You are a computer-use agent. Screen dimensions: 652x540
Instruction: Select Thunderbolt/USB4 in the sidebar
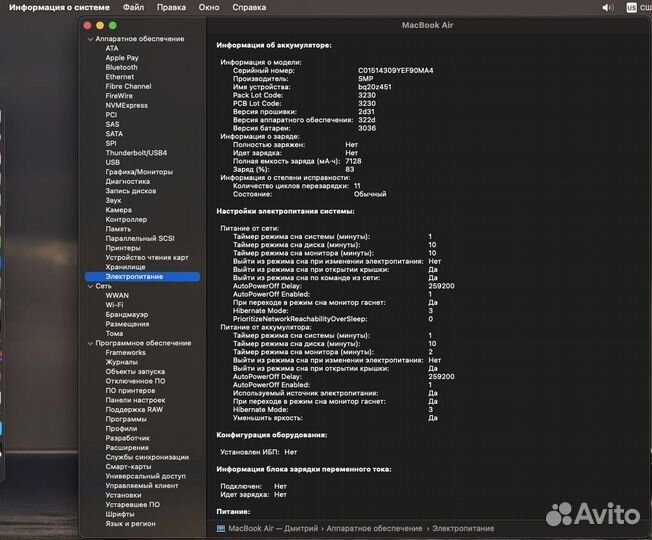pyautogui.click(x=136, y=153)
